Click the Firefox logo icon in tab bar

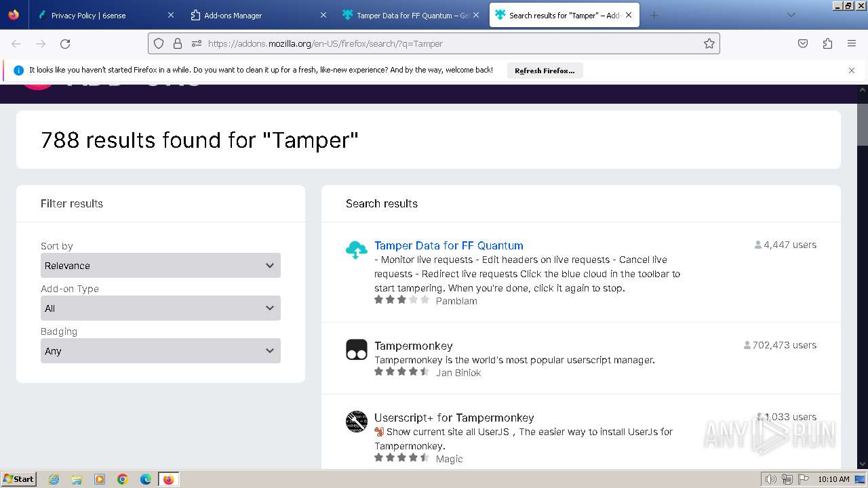14,15
